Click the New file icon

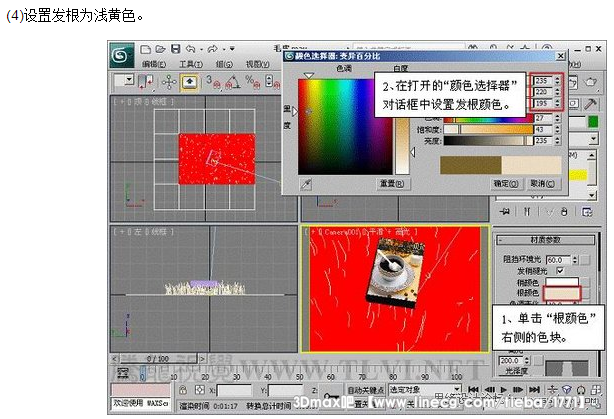point(146,49)
